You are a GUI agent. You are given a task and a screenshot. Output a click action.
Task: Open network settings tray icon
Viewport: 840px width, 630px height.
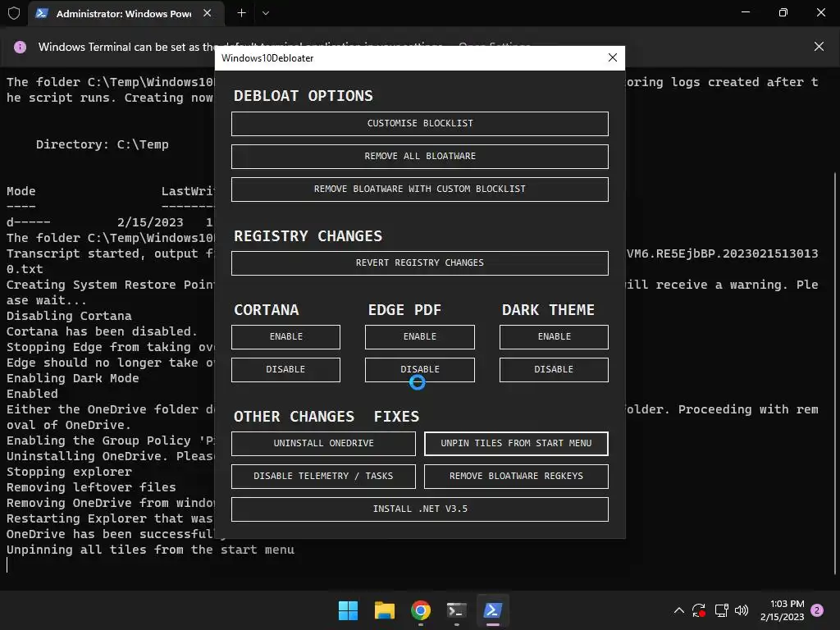[x=721, y=610]
